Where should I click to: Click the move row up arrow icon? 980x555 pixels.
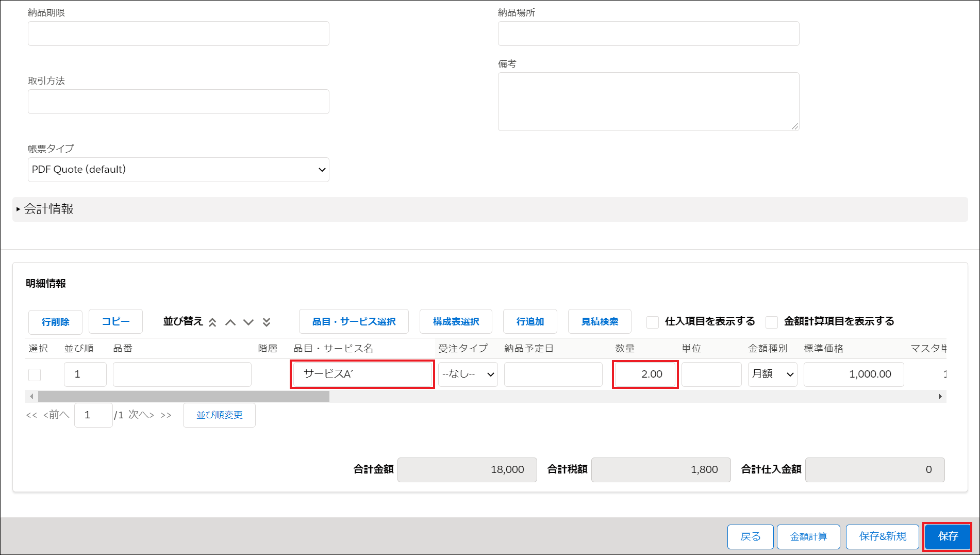[230, 322]
